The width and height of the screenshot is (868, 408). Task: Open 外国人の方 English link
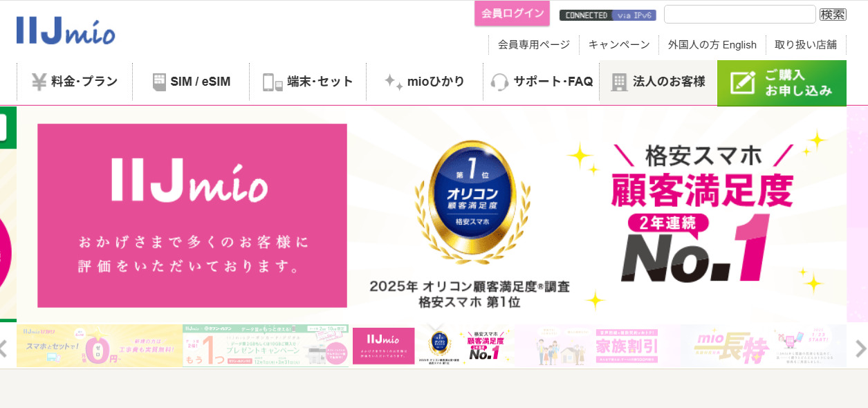point(712,44)
